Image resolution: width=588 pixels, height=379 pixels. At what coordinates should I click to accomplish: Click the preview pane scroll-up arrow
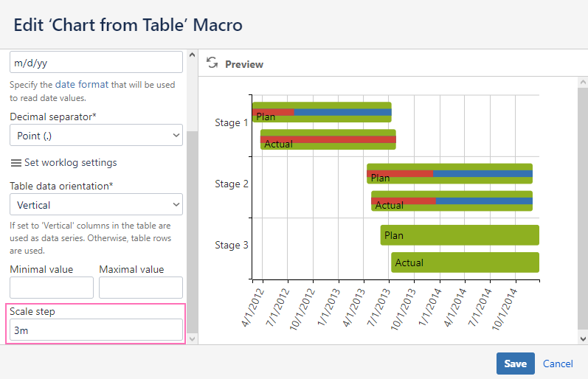[x=583, y=82]
